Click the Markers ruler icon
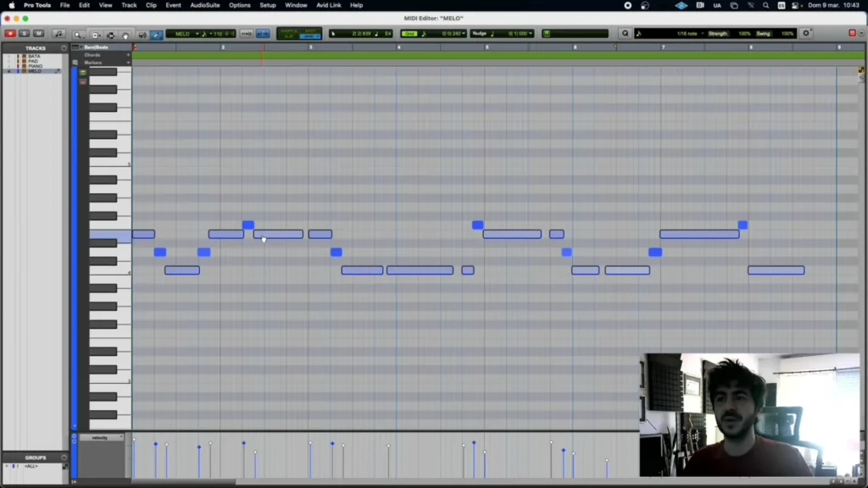 pos(75,63)
